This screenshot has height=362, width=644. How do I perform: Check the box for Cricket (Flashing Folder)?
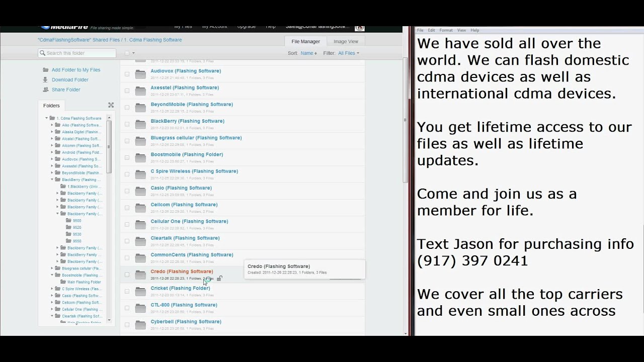(x=127, y=292)
